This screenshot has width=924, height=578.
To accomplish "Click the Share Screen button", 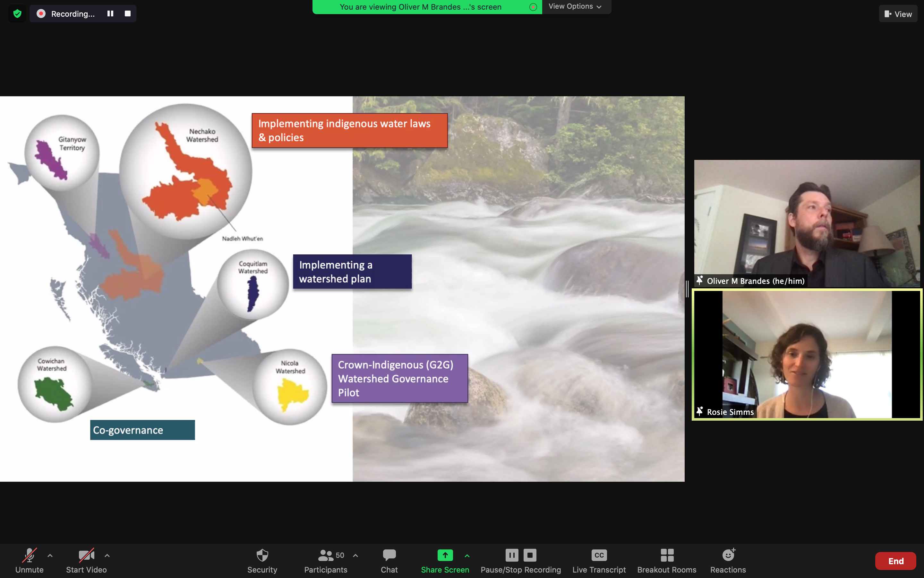I will coord(445,560).
